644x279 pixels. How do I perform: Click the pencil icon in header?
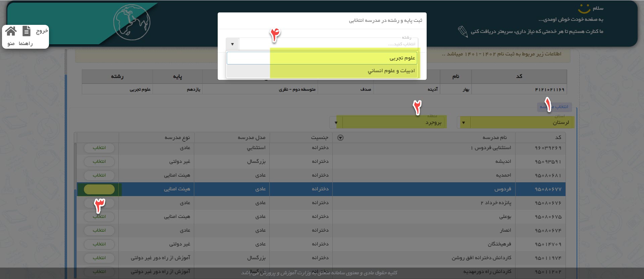point(463,32)
